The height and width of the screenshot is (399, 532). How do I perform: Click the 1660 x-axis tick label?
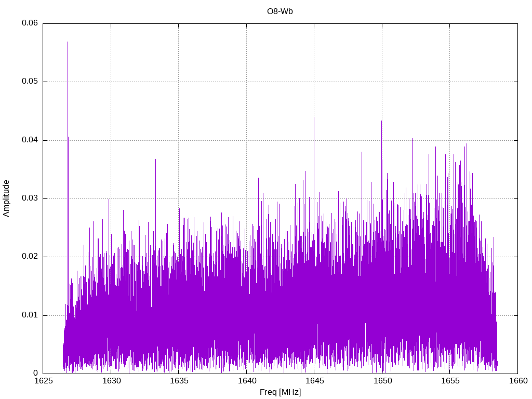point(517,381)
